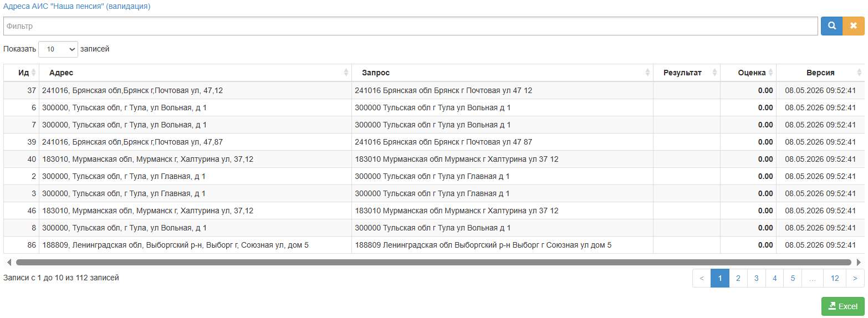Export the table with the Excel button
Image resolution: width=868 pixels, height=318 pixels.
(x=843, y=306)
